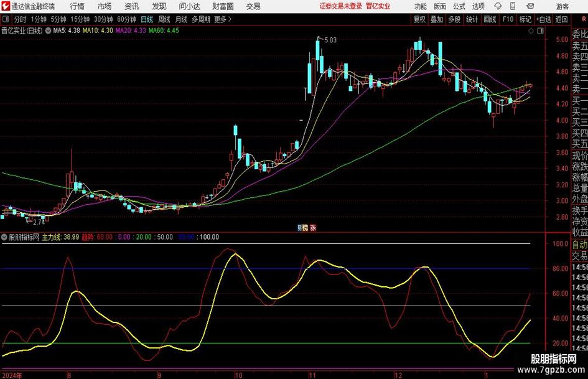Click the 自动 button in right panel
This screenshot has width=588, height=379.
[x=580, y=245]
